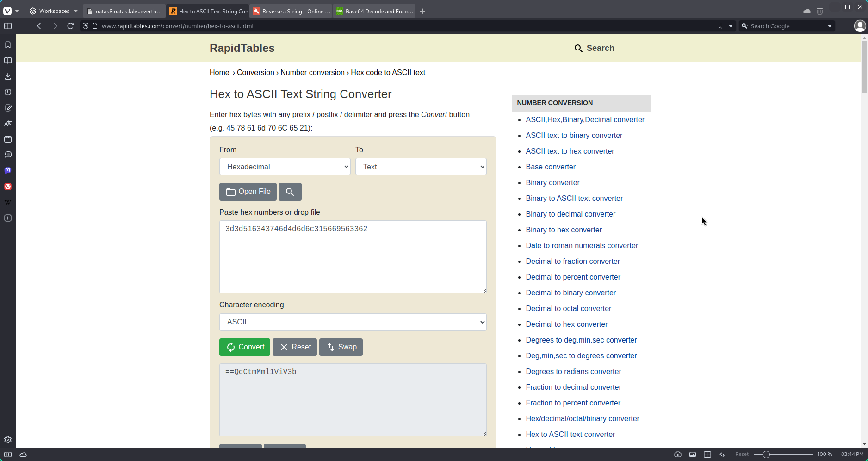Viewport: 868px width, 461px height.
Task: Open Vivaldi main menu icon
Action: 7,11
